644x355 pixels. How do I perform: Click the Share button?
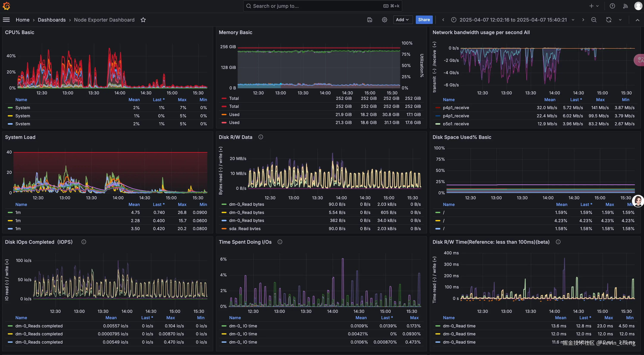[424, 20]
